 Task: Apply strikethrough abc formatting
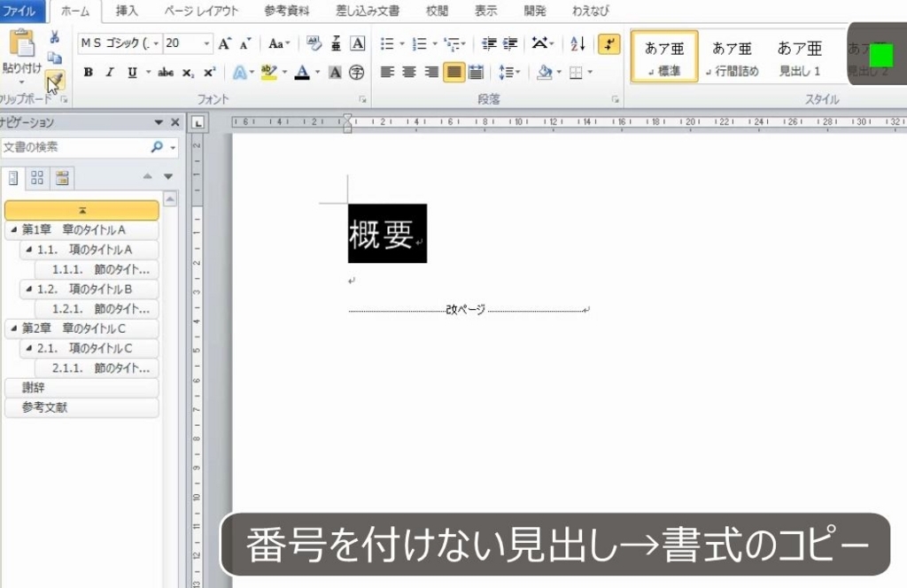coord(166,73)
